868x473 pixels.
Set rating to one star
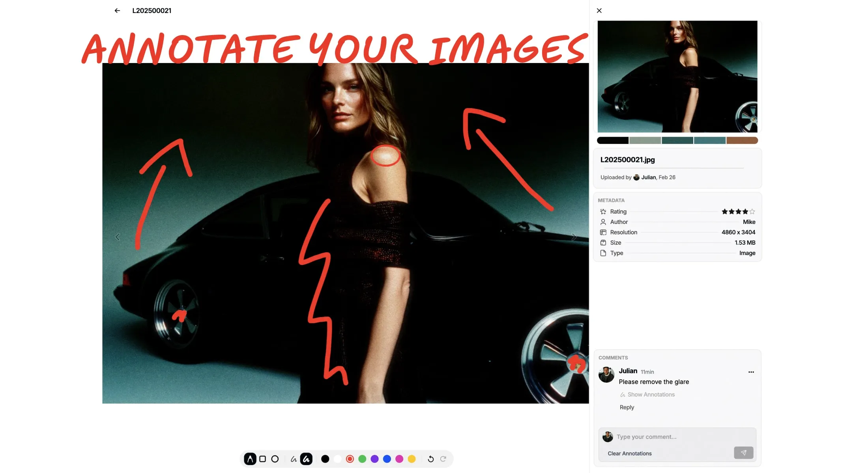(x=725, y=212)
